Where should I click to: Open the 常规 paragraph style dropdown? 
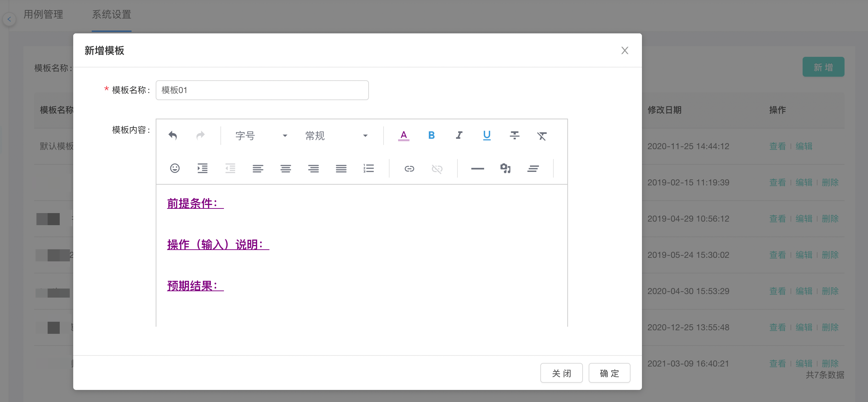(x=336, y=136)
